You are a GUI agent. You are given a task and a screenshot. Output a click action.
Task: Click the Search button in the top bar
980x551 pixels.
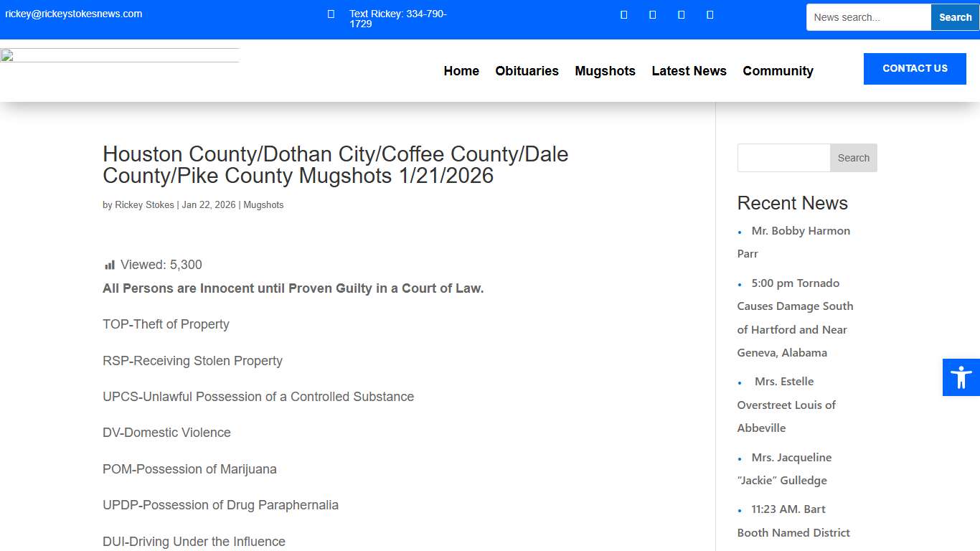(x=954, y=17)
